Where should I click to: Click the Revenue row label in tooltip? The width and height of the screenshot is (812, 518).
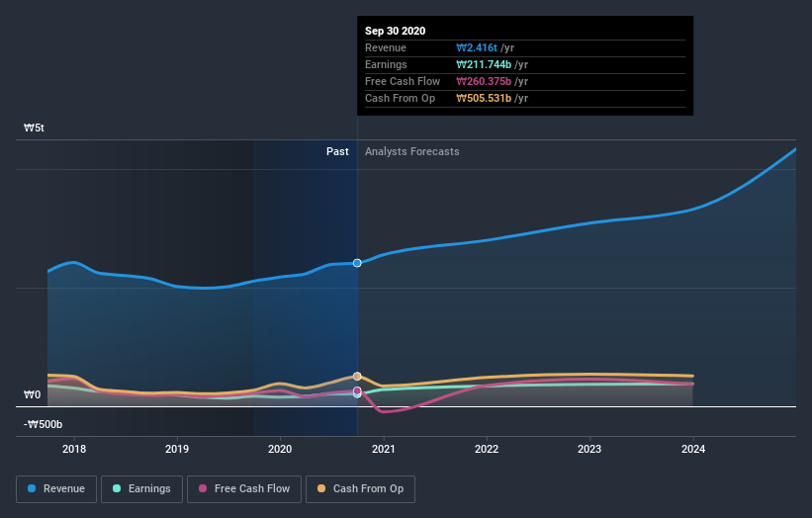click(x=386, y=47)
